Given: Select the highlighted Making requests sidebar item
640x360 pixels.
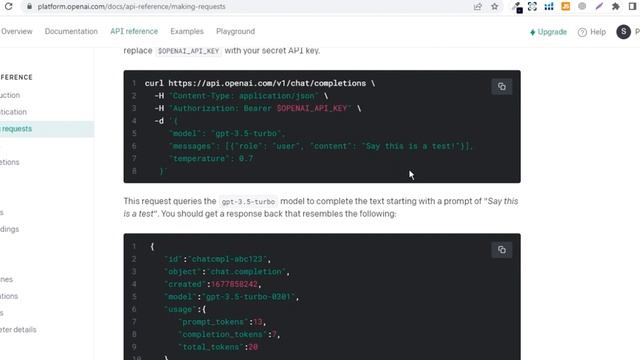Looking at the screenshot, I should click(x=47, y=129).
